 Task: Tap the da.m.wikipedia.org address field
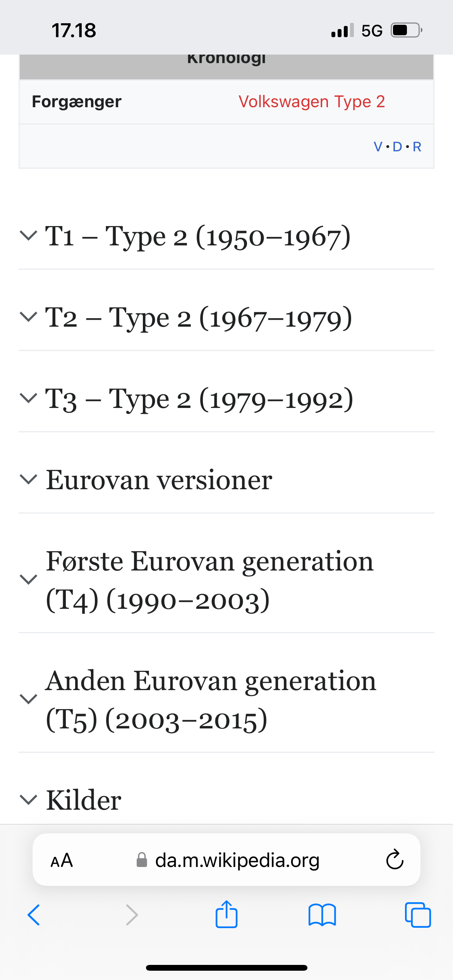(x=237, y=860)
